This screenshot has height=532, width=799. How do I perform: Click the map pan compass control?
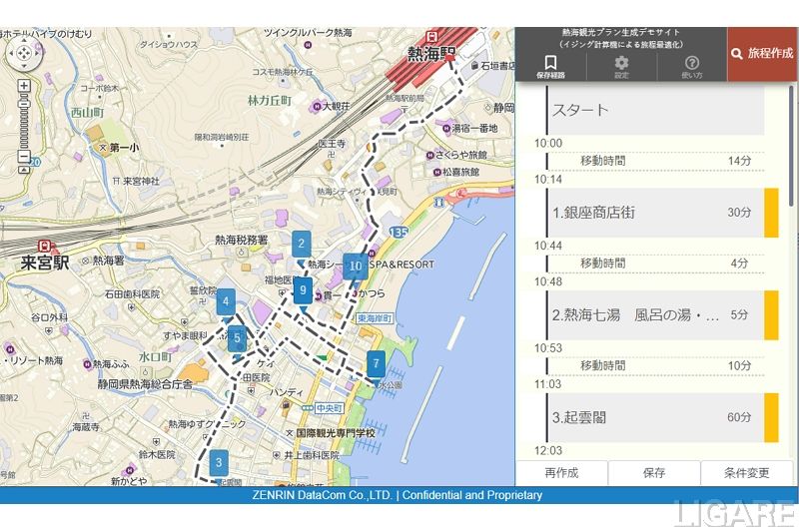[24, 52]
